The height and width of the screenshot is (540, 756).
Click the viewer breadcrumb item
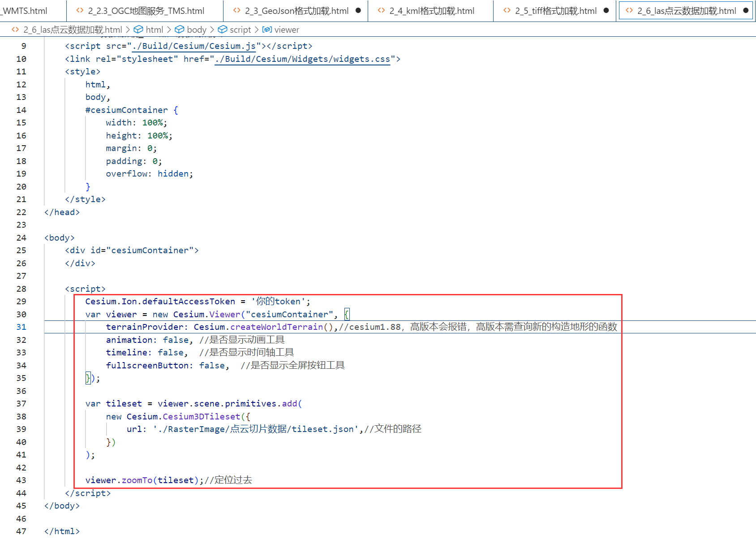click(287, 30)
